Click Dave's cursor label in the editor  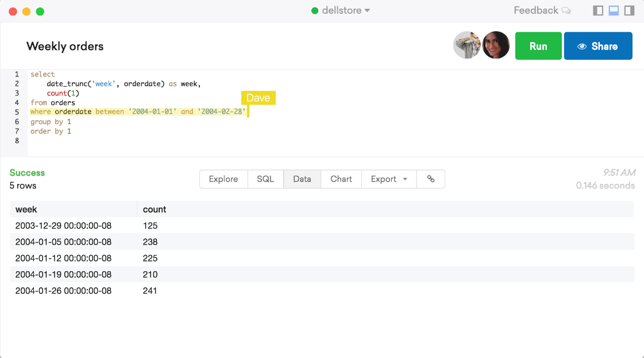click(x=259, y=98)
